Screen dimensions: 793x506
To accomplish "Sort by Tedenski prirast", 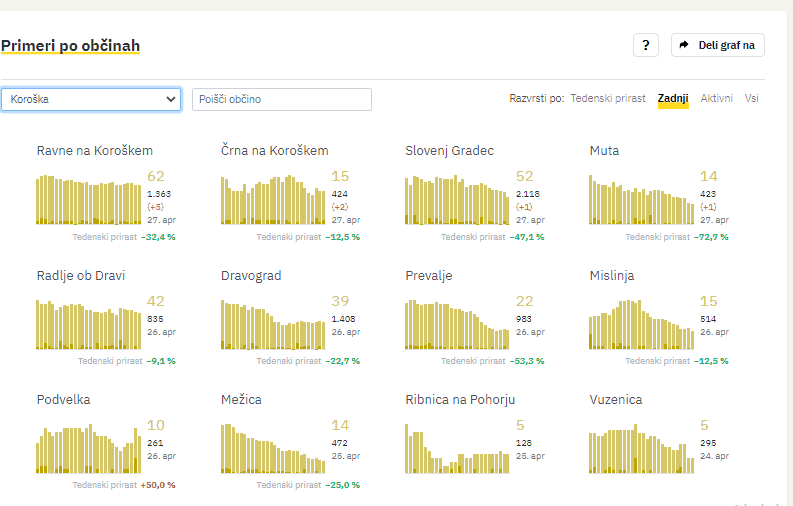I will pos(607,99).
